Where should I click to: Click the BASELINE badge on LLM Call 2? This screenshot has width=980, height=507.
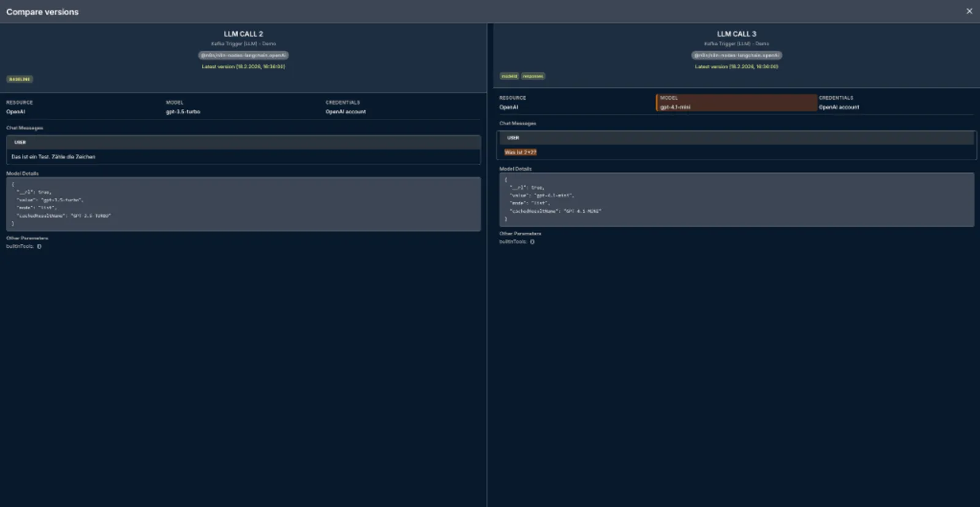20,79
